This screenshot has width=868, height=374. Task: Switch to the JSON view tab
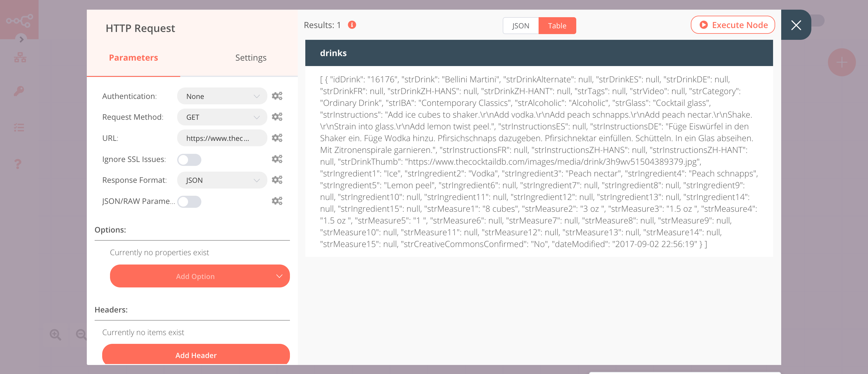520,25
